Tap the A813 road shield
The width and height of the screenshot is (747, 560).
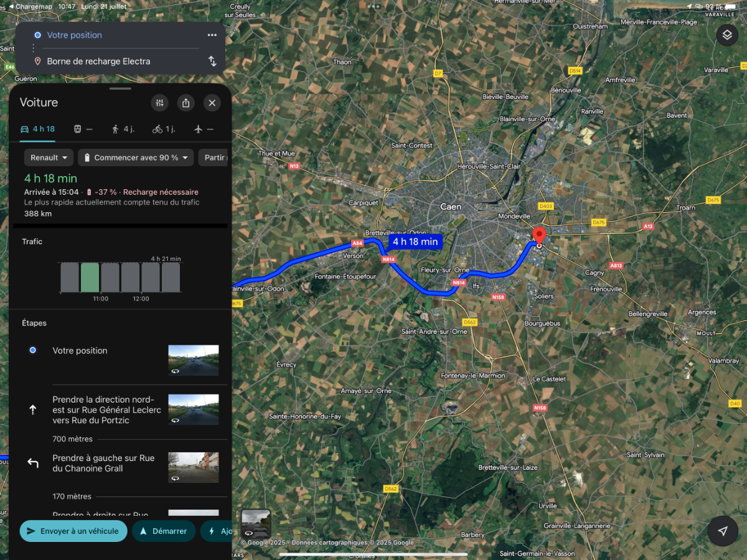pyautogui.click(x=616, y=266)
